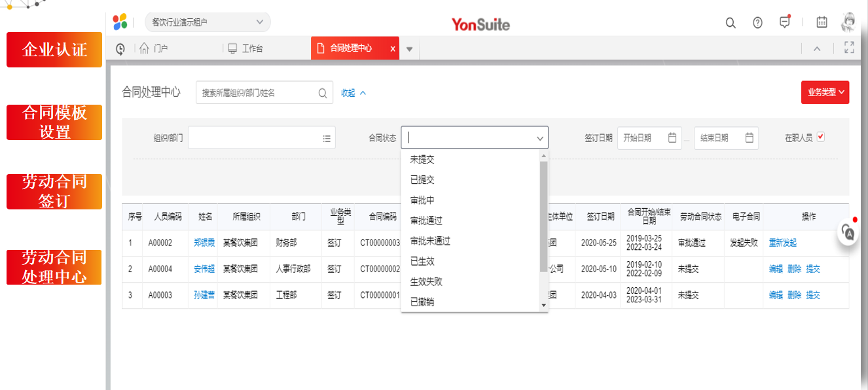Click the search magnifier icon in top bar

coord(731,23)
